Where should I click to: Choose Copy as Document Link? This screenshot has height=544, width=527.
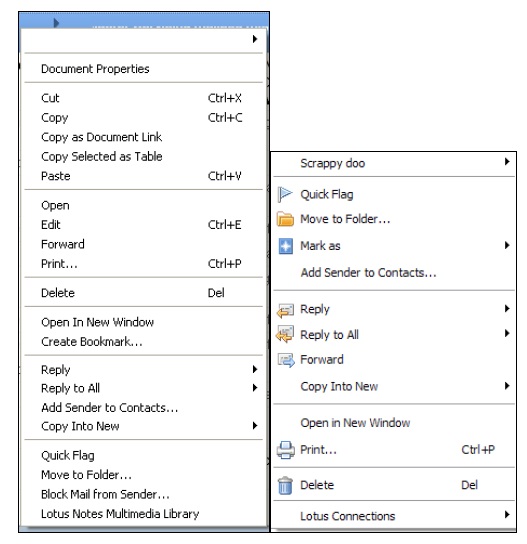pos(101,137)
